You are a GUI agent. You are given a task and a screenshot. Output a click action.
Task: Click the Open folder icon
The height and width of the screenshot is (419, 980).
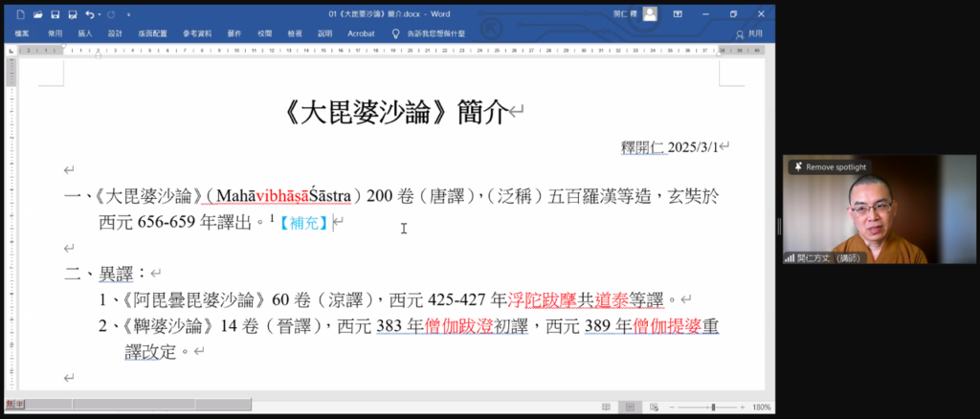[37, 14]
